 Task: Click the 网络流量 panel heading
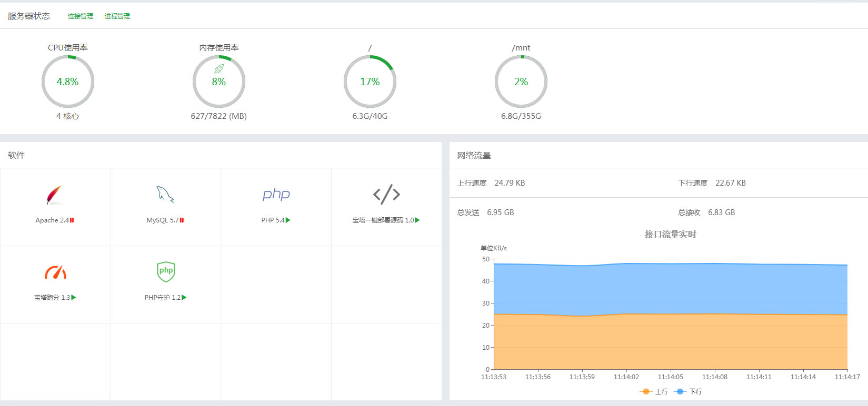pyautogui.click(x=474, y=155)
